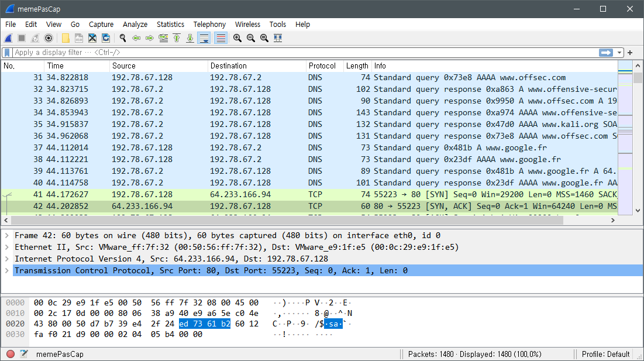Toggle auto scroll during live capture
This screenshot has height=361, width=644.
204,38
